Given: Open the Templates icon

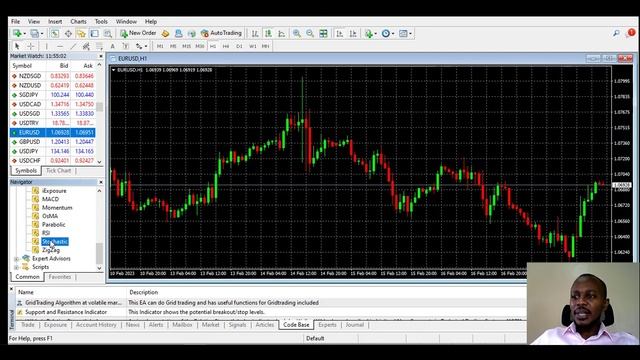Looking at the screenshot, I should [403, 33].
